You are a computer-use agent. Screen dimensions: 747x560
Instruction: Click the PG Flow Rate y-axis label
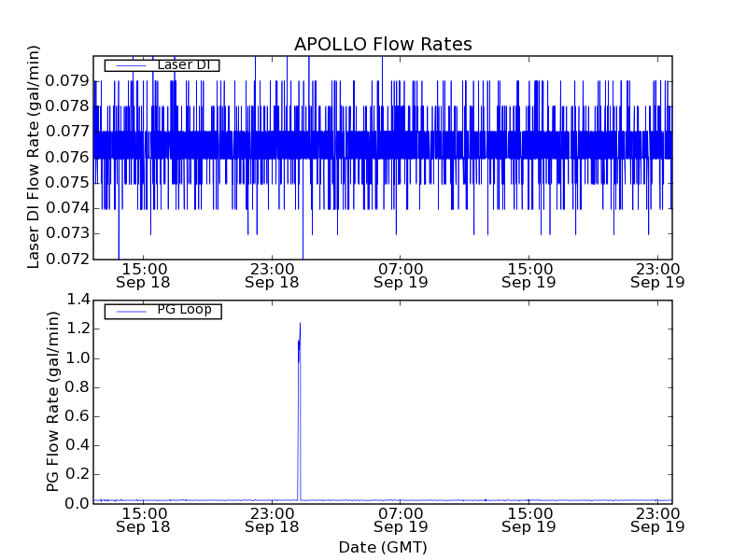(53, 401)
